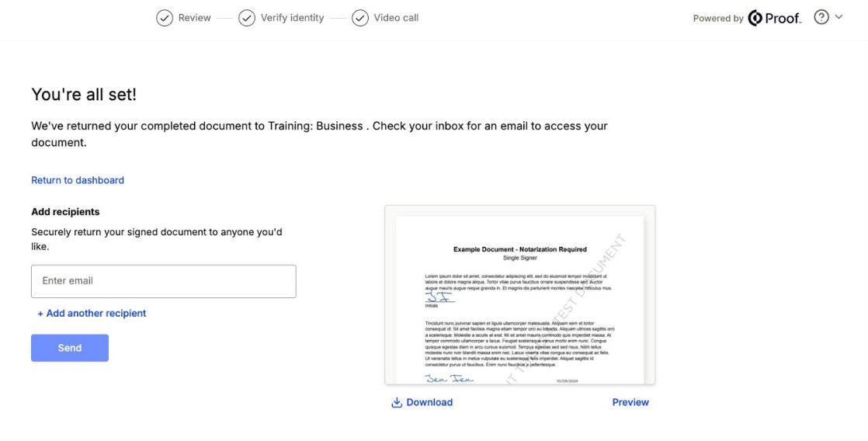This screenshot has height=441, width=868.
Task: Open the help question mark icon
Action: click(x=821, y=17)
